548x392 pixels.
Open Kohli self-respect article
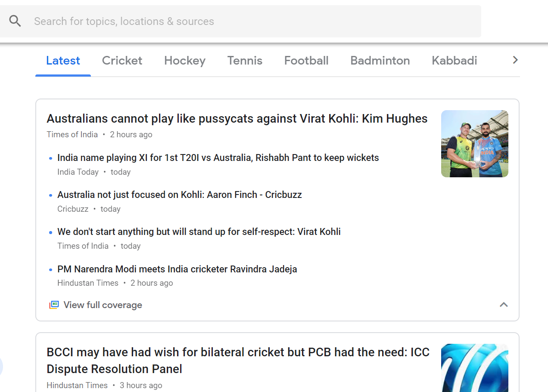click(x=199, y=232)
